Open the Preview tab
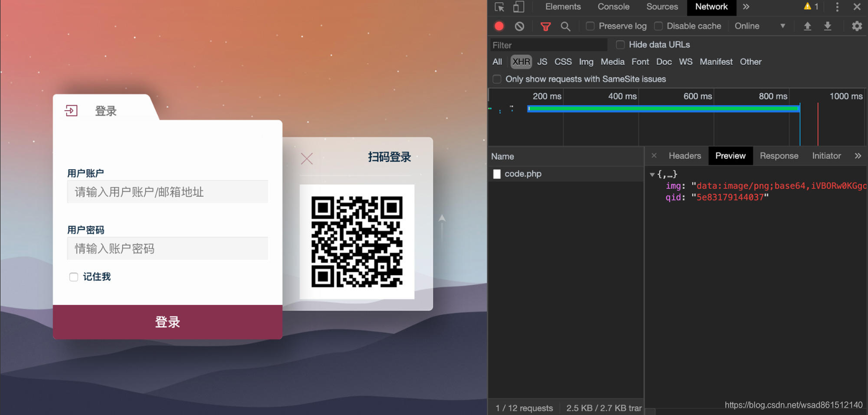This screenshot has width=868, height=415. tap(731, 156)
